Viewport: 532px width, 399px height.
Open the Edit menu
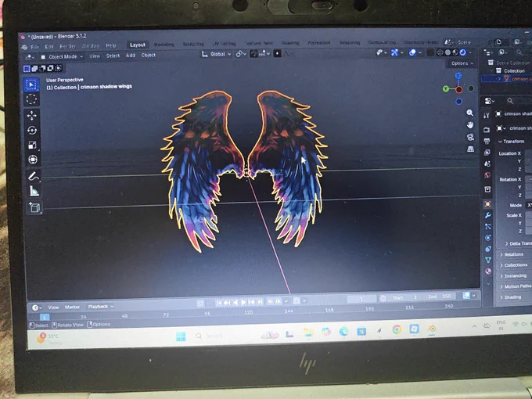pyautogui.click(x=49, y=46)
